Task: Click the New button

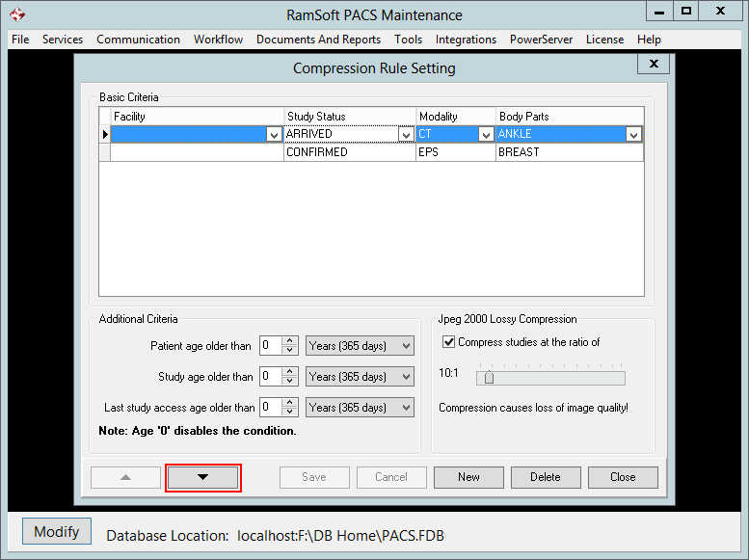Action: [468, 477]
